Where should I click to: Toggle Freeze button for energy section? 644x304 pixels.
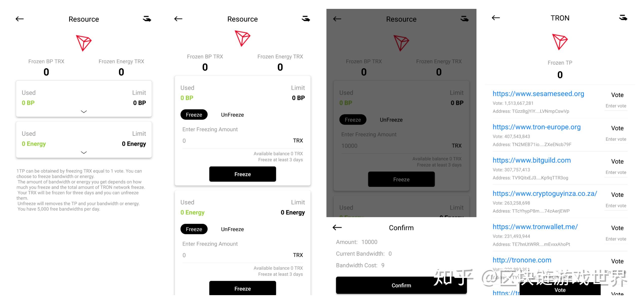(193, 229)
